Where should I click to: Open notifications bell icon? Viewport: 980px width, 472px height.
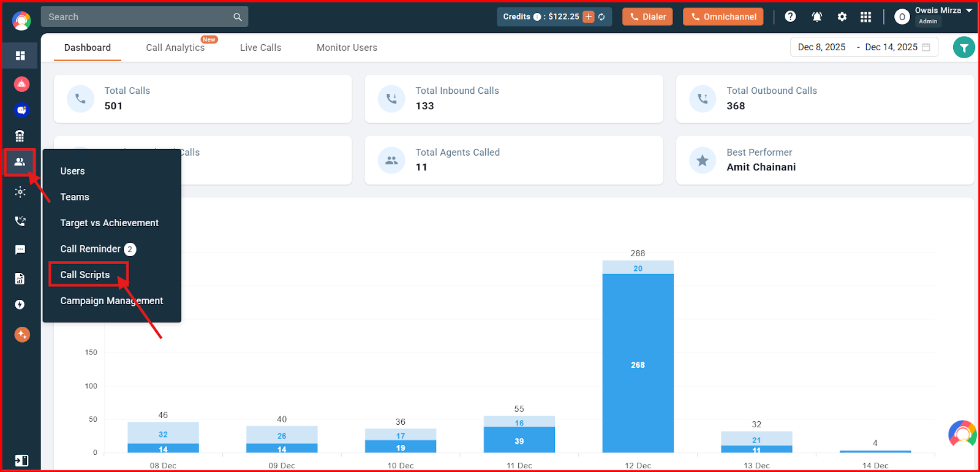pos(817,17)
